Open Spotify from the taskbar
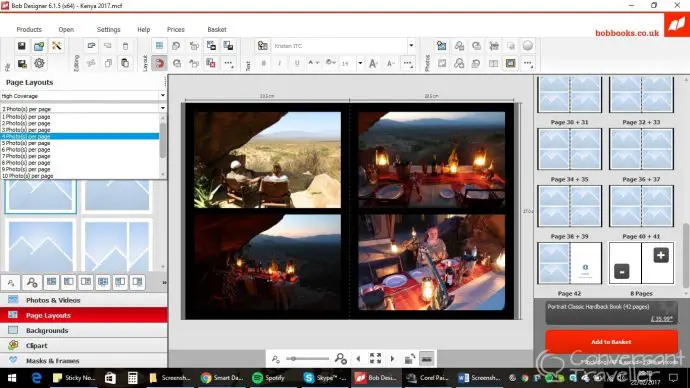The image size is (690, 388). (269, 378)
